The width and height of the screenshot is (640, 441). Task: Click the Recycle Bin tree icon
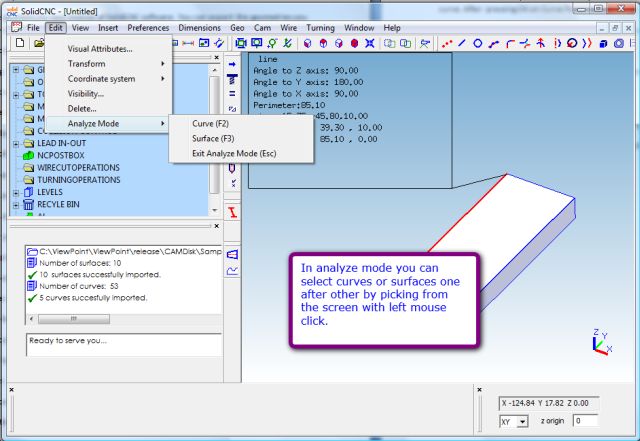point(27,204)
